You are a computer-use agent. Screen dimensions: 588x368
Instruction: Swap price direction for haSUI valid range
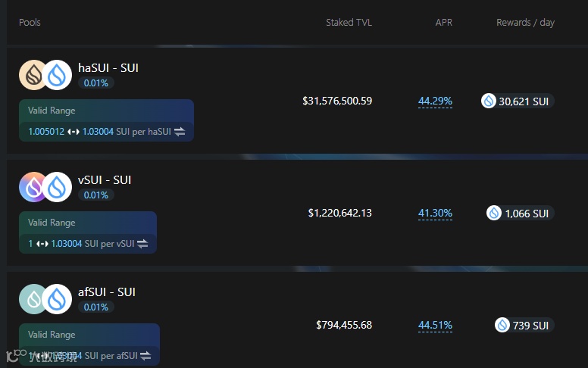click(180, 132)
